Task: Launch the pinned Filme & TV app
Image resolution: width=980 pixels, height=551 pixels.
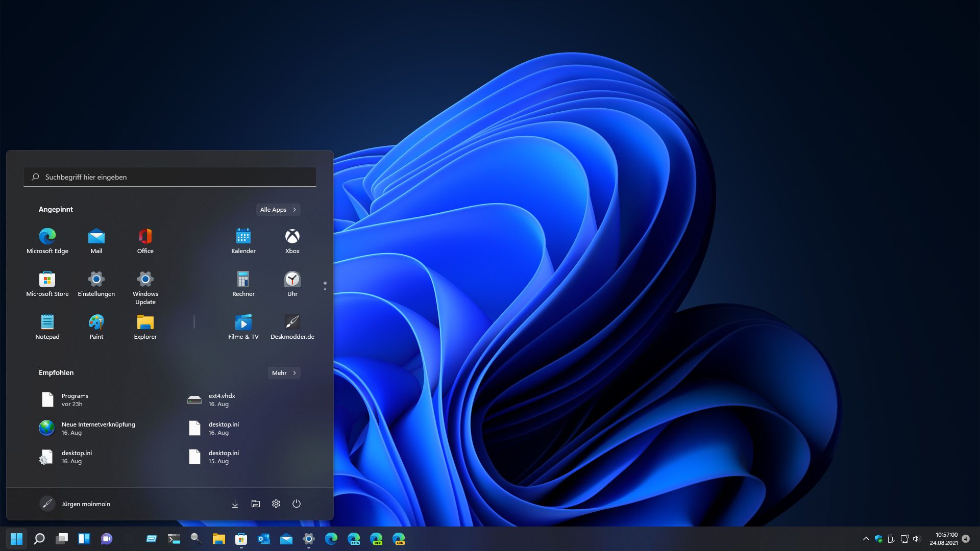Action: 243,327
